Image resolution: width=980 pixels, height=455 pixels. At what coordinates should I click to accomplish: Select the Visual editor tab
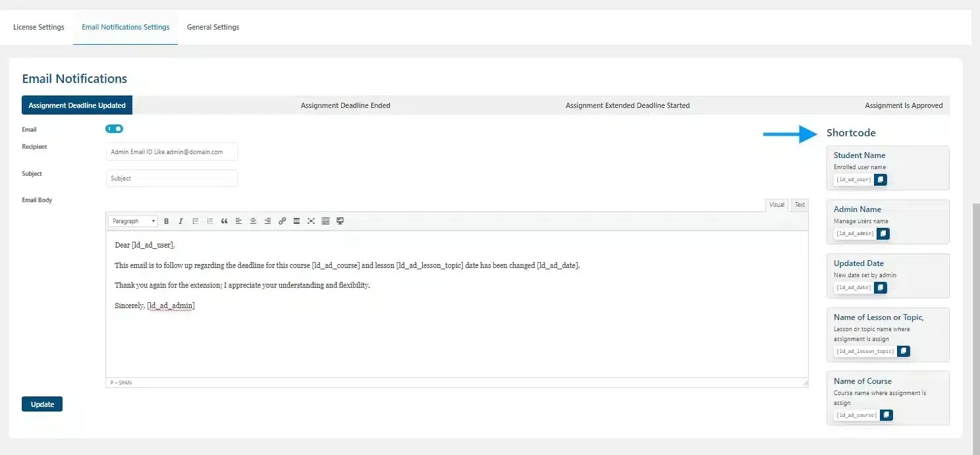[776, 205]
